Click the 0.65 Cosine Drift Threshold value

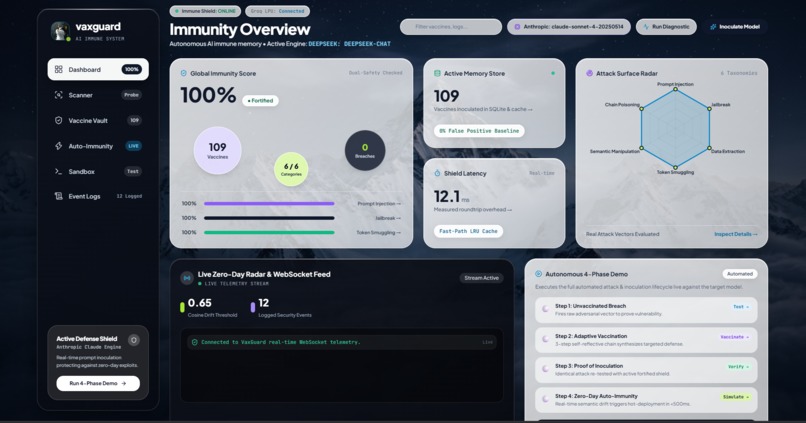coord(199,303)
